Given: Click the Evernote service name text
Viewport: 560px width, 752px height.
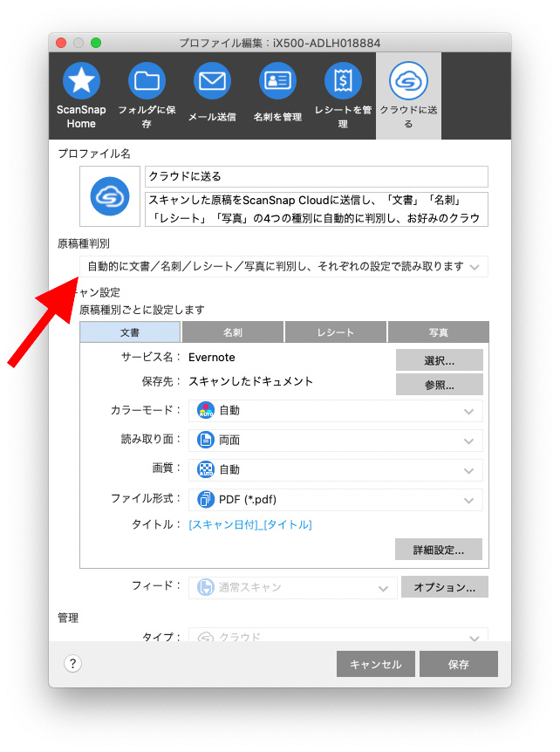Looking at the screenshot, I should pos(212,358).
